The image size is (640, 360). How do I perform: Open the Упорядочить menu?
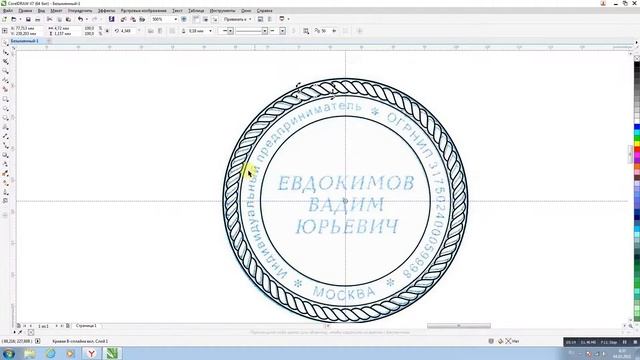point(80,11)
